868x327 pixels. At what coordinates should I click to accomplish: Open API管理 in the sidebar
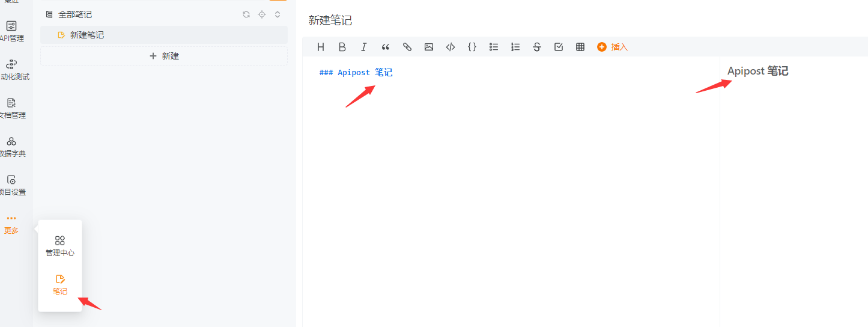(x=11, y=31)
